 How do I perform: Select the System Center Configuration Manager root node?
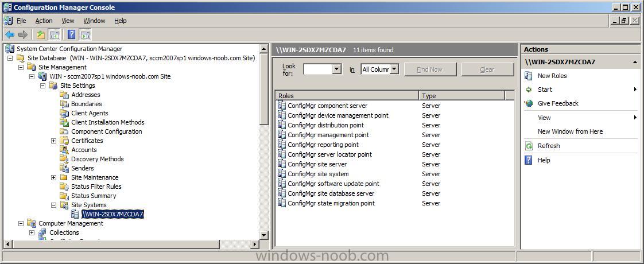69,49
